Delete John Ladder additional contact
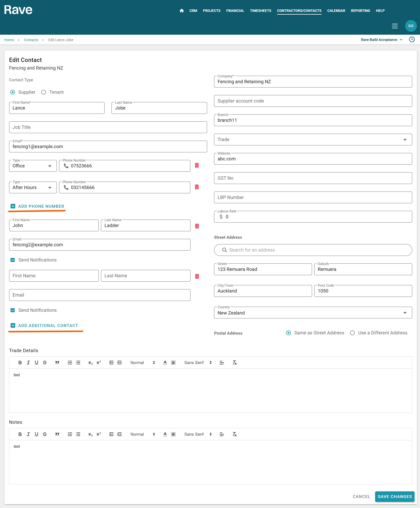 (197, 226)
